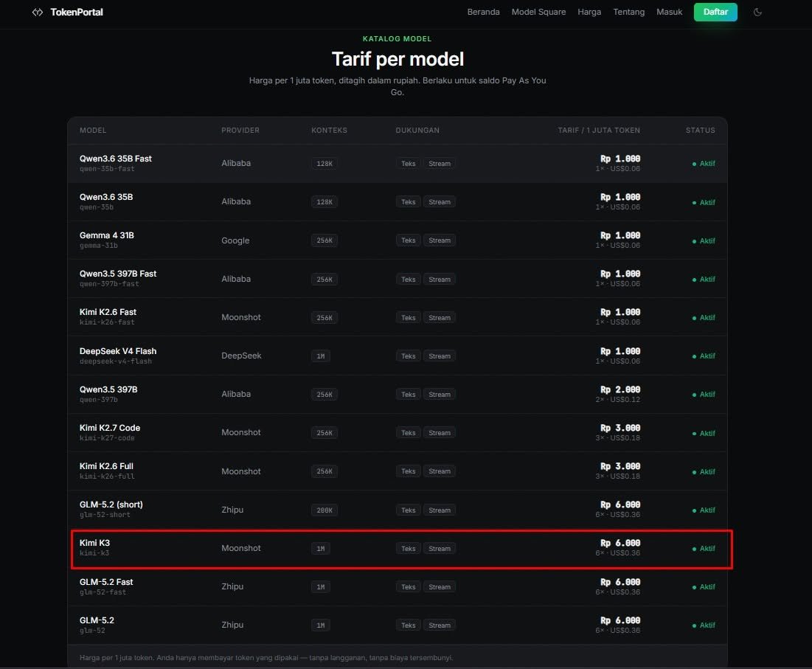Screen dimensions: 812x669
Task: Click Zhipu provider for GLM-5.2 Fast
Action: tap(232, 586)
